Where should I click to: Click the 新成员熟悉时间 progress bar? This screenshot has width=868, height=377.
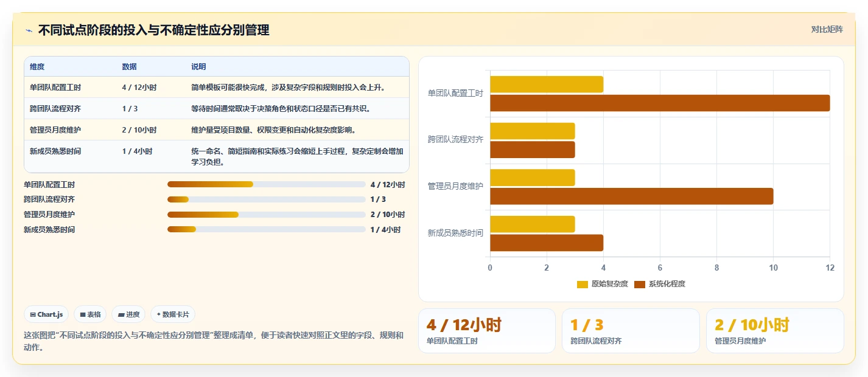[267, 230]
